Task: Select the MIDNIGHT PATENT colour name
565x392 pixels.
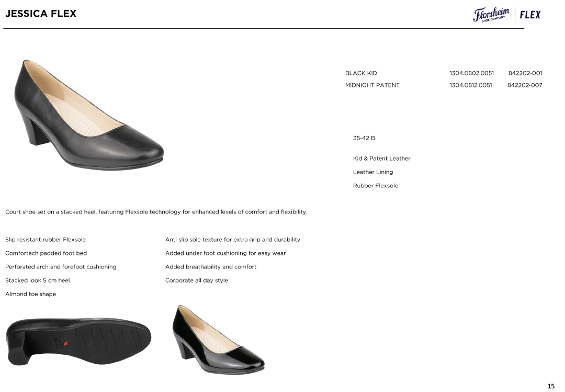Action: click(x=372, y=85)
